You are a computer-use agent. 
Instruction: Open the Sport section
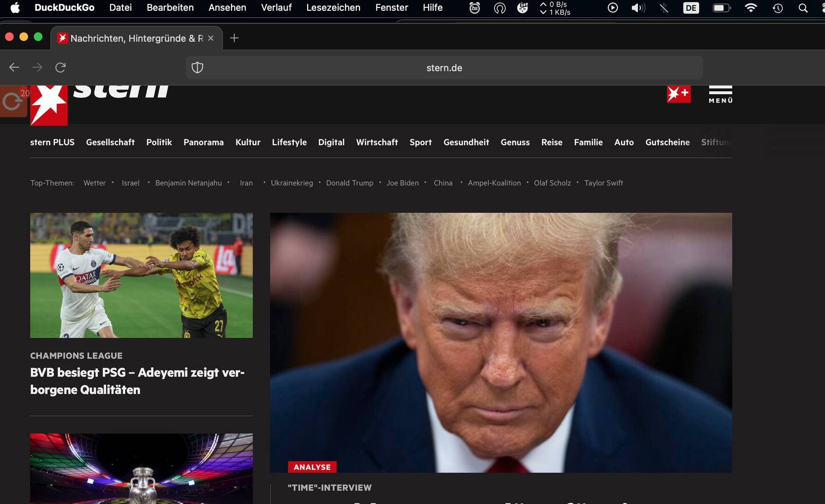coord(421,142)
